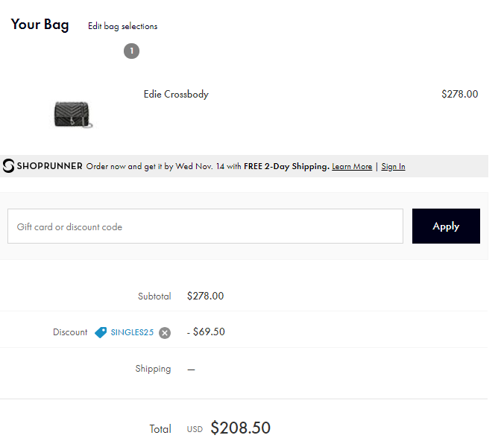
Task: Click the Your Bag heading
Action: 40,25
